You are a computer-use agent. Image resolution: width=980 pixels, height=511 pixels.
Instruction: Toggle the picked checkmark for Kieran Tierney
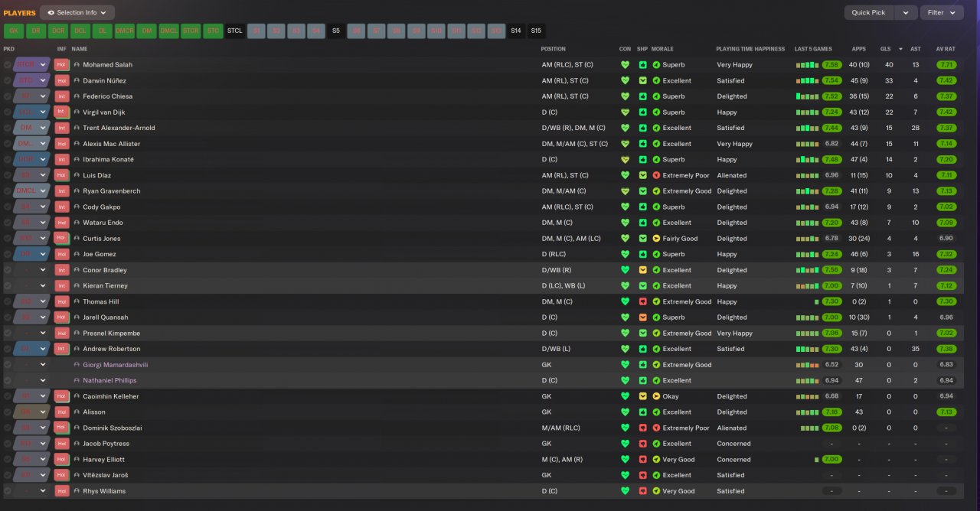(x=8, y=286)
